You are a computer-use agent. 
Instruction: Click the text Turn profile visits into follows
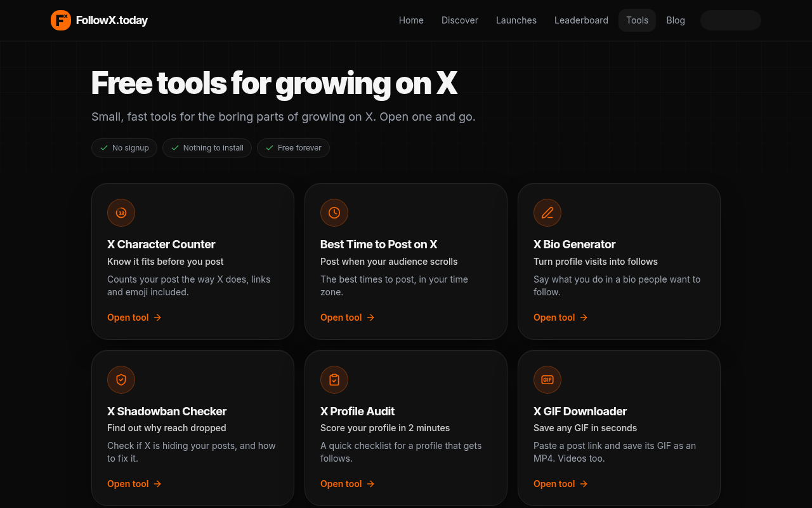tap(596, 262)
